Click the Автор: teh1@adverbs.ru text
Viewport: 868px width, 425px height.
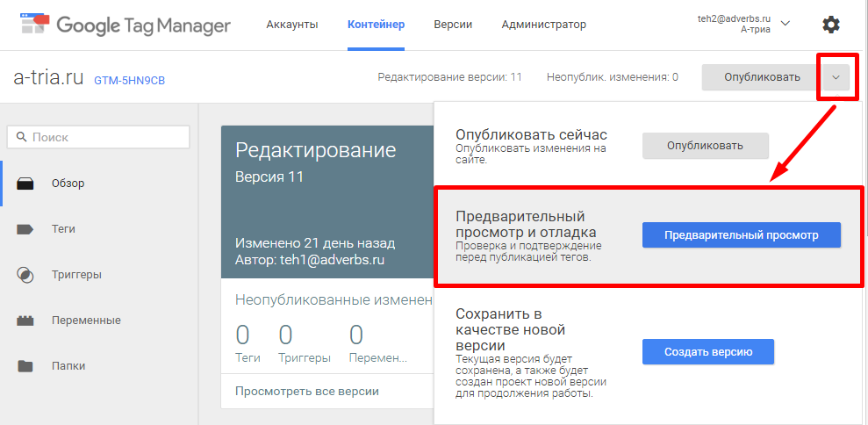pyautogui.click(x=310, y=260)
